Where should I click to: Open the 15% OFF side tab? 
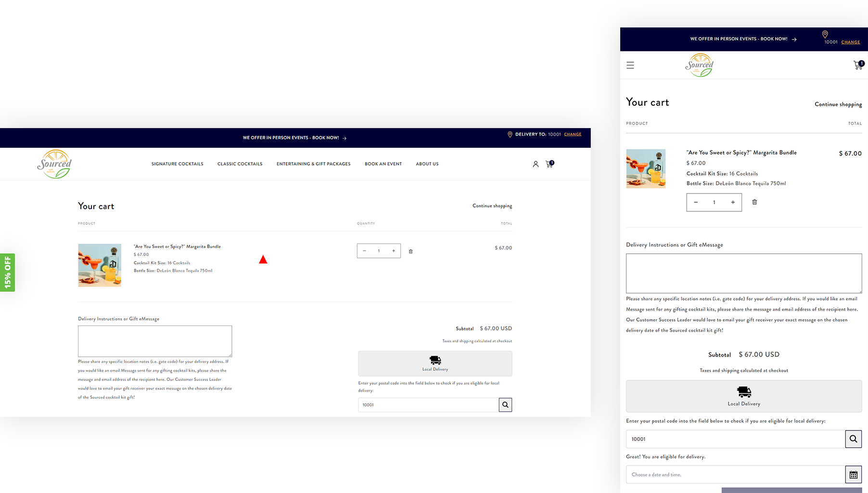click(8, 272)
